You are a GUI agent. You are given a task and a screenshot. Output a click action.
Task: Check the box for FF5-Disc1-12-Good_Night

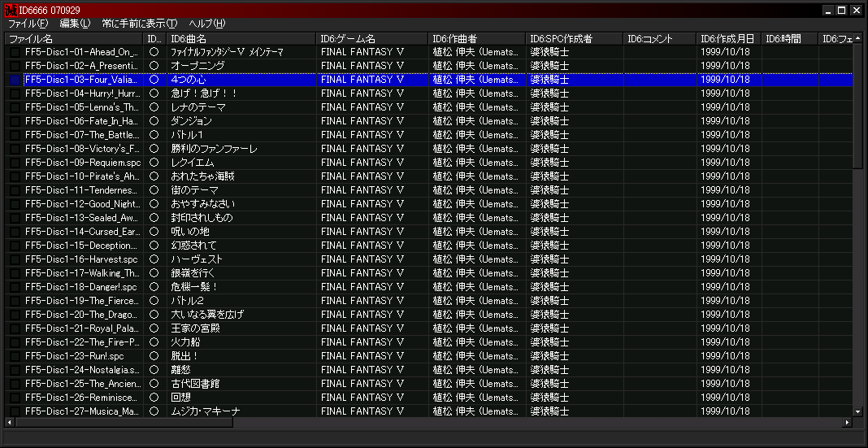click(15, 204)
